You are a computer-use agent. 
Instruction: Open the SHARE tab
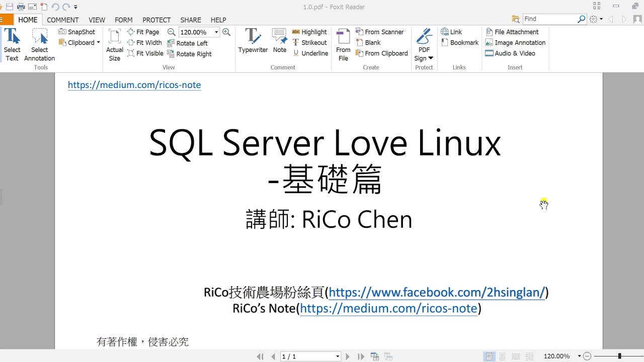tap(191, 20)
